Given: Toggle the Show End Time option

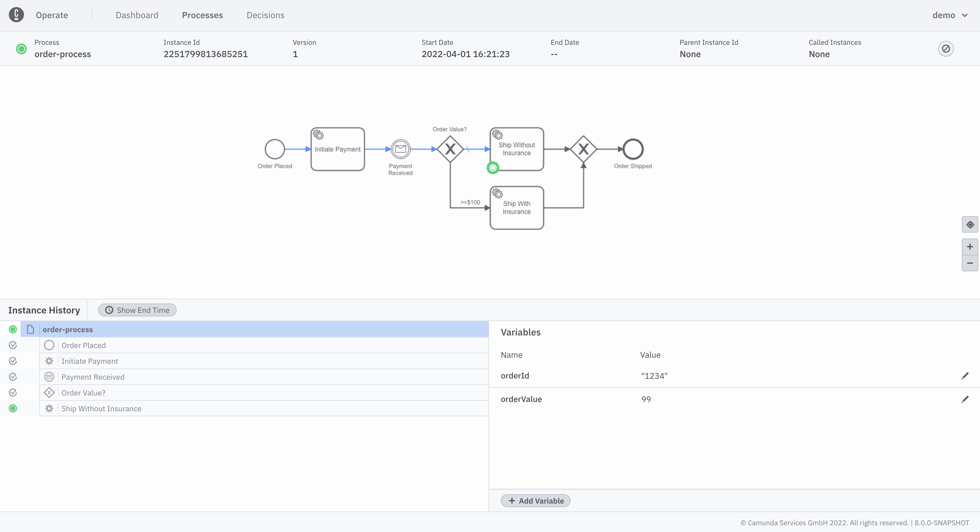Looking at the screenshot, I should [137, 310].
